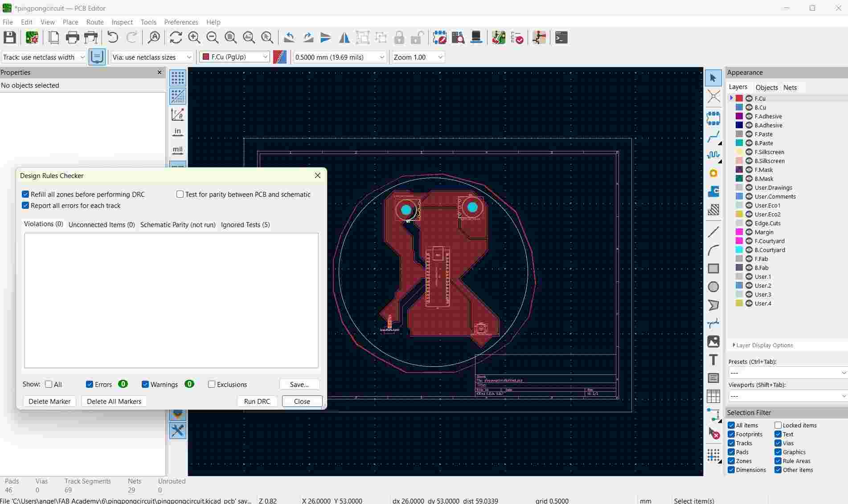Click the Print icon in the toolbar
Viewport: 848px width, 504px height.
pos(72,38)
